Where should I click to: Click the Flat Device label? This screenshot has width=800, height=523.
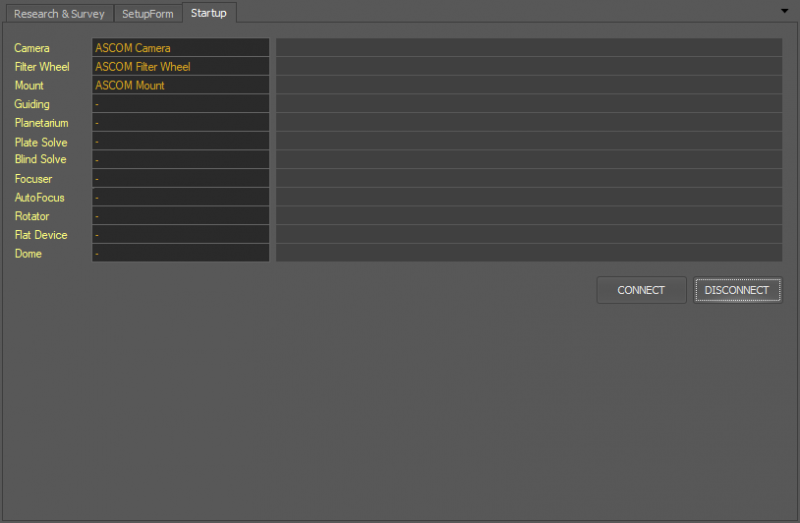(41, 235)
